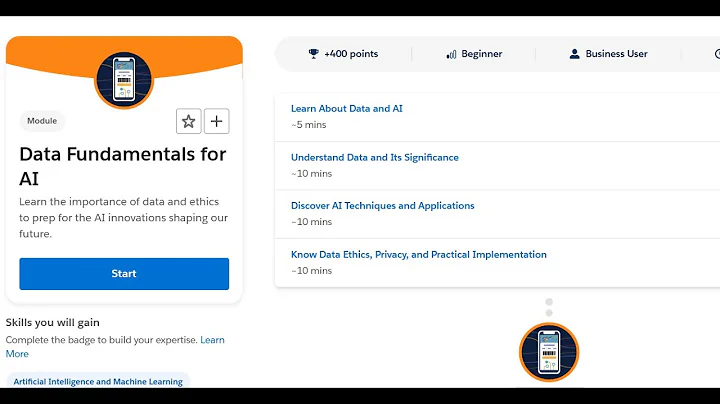This screenshot has height=404, width=720.
Task: Click the Start button
Action: coord(124,274)
